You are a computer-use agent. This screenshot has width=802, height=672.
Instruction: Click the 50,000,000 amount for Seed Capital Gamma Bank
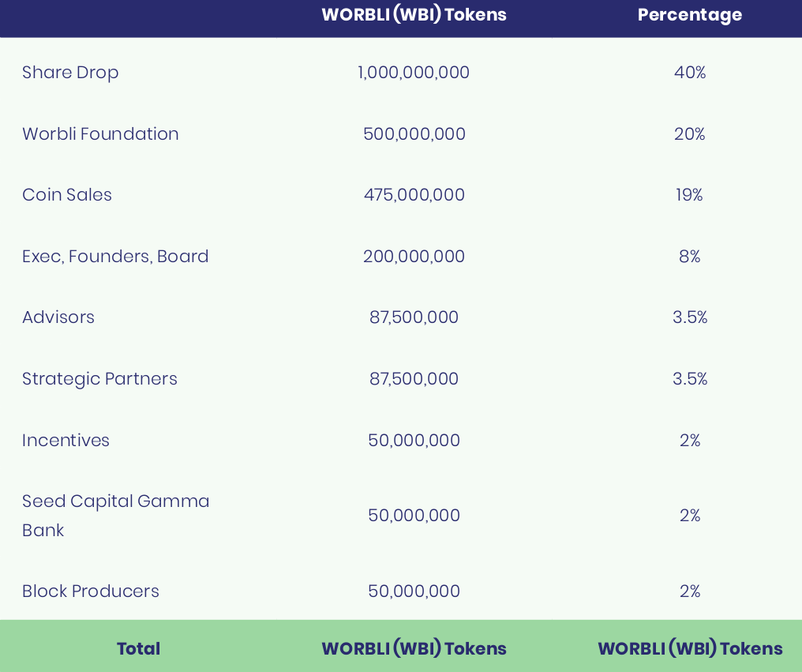pyautogui.click(x=414, y=515)
